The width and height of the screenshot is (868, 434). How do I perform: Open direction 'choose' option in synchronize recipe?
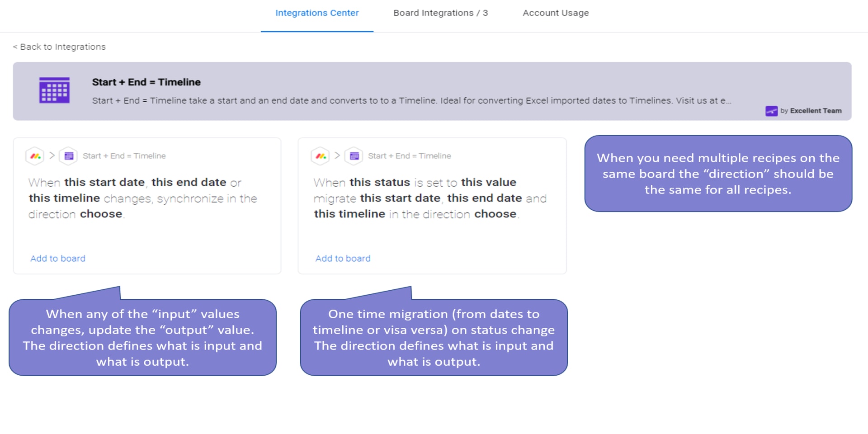click(x=101, y=214)
